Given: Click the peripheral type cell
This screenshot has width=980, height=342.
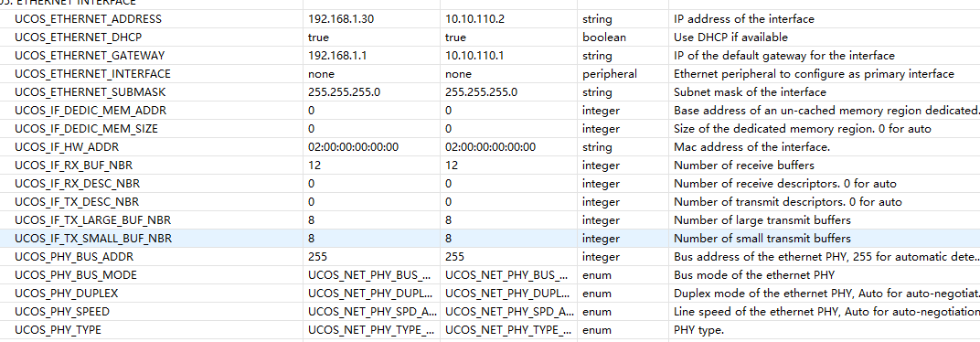Looking at the screenshot, I should [610, 74].
